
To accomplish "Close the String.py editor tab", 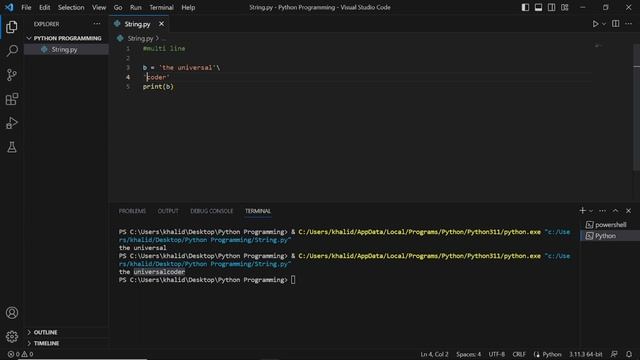I will (x=162, y=24).
